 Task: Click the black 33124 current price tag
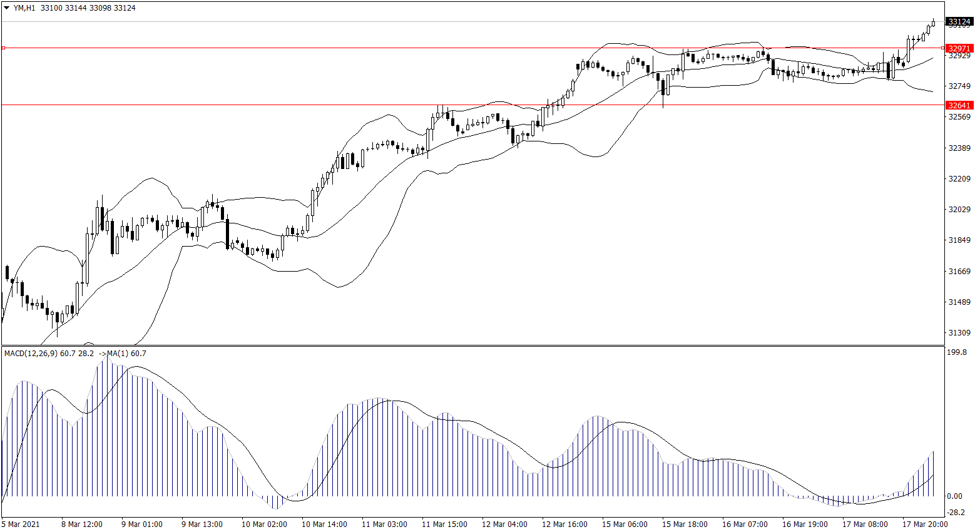point(959,22)
